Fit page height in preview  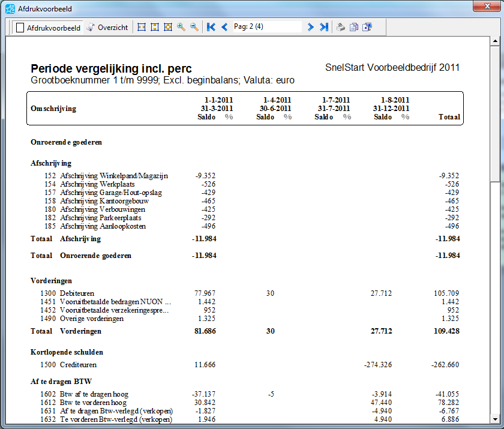point(155,27)
